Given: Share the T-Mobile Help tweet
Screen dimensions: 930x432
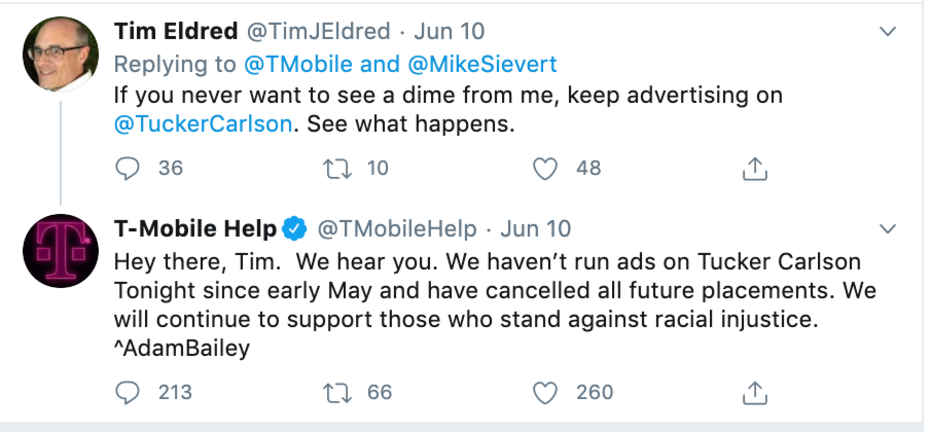Looking at the screenshot, I should pos(755,393).
